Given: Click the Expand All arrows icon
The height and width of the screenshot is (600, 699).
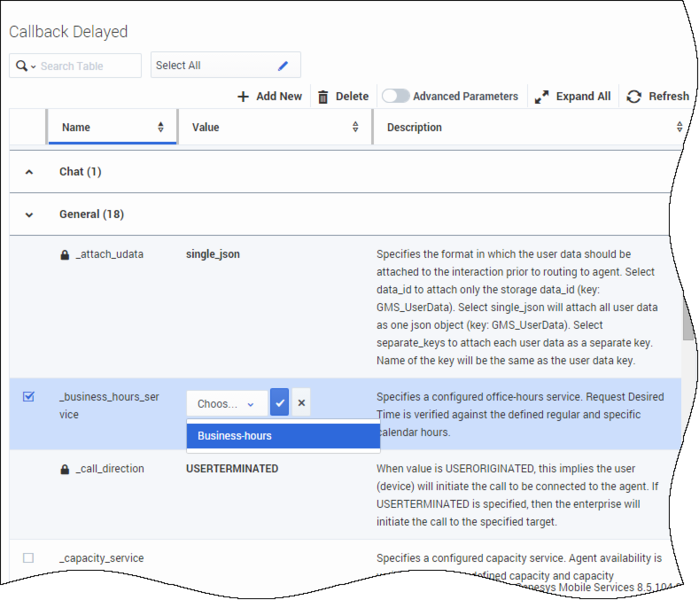Looking at the screenshot, I should coord(542,97).
